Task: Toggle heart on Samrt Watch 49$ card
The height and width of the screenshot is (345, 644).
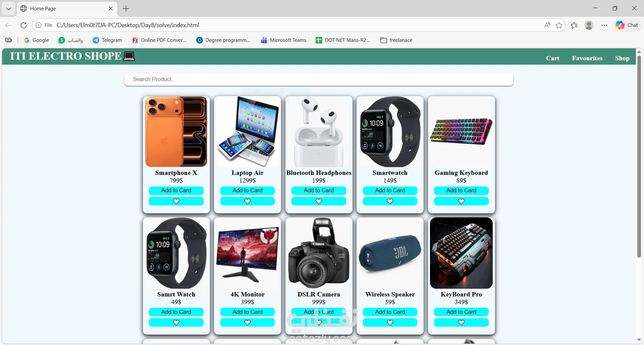Action: coord(176,323)
